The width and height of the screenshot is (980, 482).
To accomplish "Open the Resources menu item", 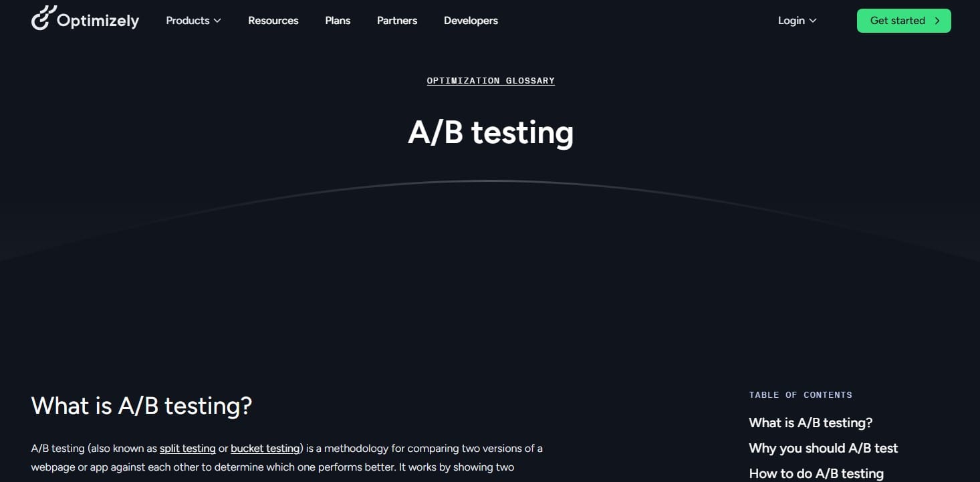I will [x=273, y=21].
